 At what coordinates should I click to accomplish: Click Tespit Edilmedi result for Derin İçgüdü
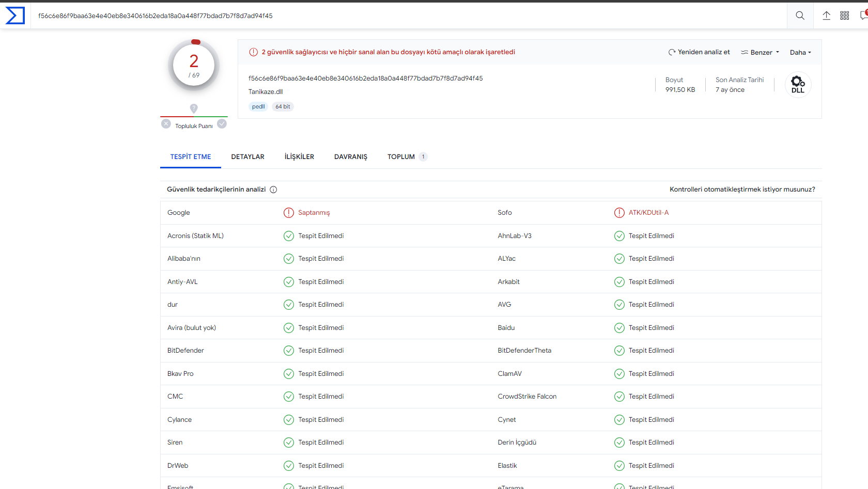pyautogui.click(x=652, y=443)
